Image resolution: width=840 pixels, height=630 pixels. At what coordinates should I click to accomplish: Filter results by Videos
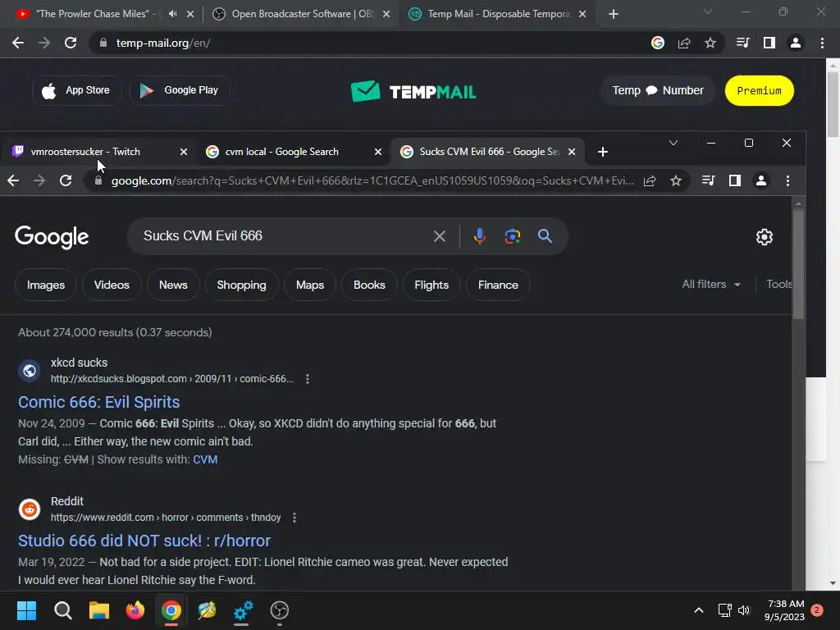point(112,285)
